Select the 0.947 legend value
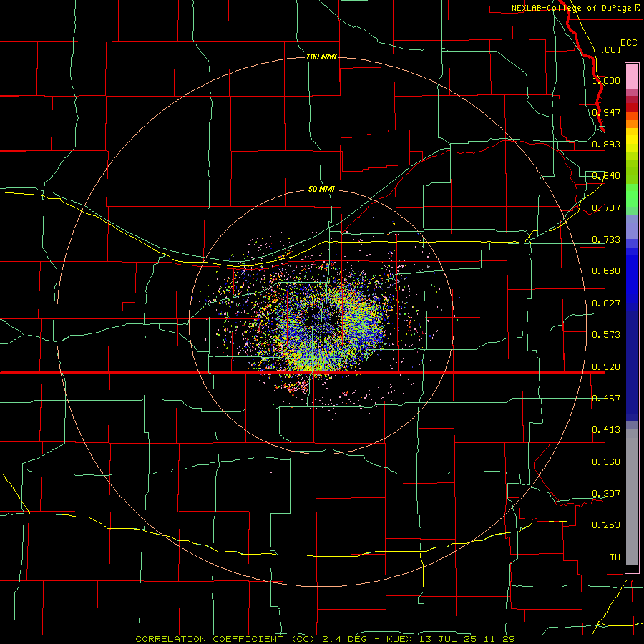 pyautogui.click(x=606, y=112)
